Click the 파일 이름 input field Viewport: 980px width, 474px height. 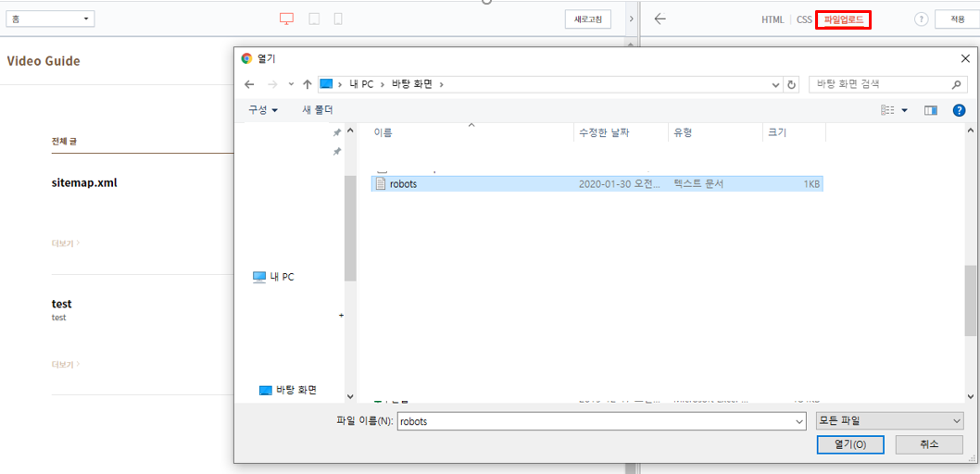pyautogui.click(x=601, y=421)
